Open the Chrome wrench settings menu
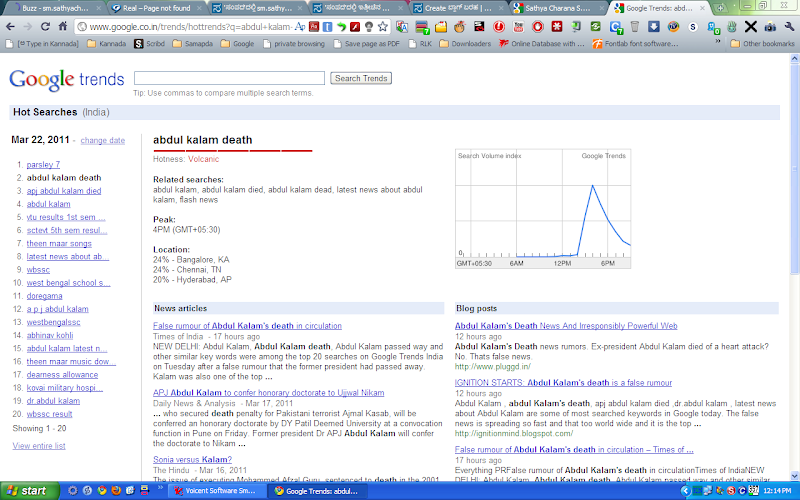Screen dimensions: 800x500 tap(789, 27)
